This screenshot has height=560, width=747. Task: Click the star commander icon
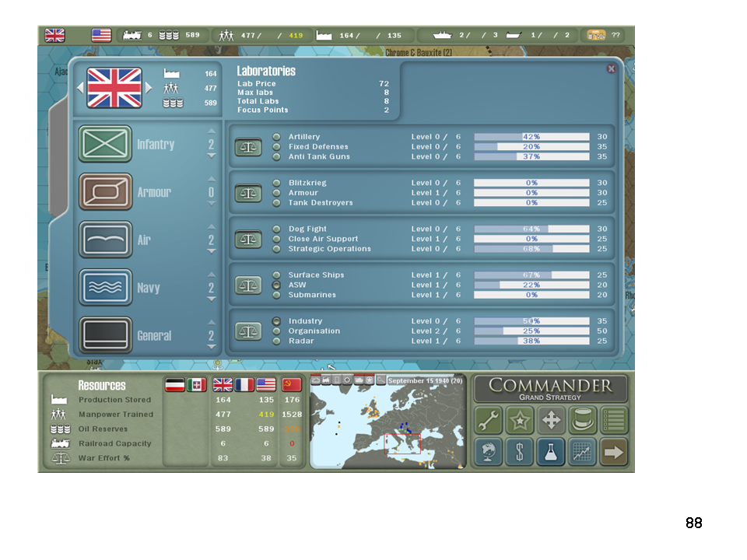(519, 421)
